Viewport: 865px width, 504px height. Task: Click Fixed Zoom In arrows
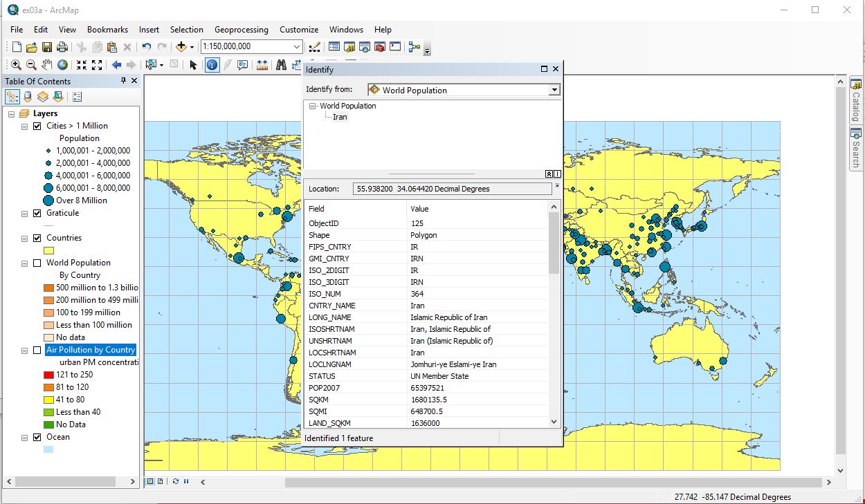[82, 65]
